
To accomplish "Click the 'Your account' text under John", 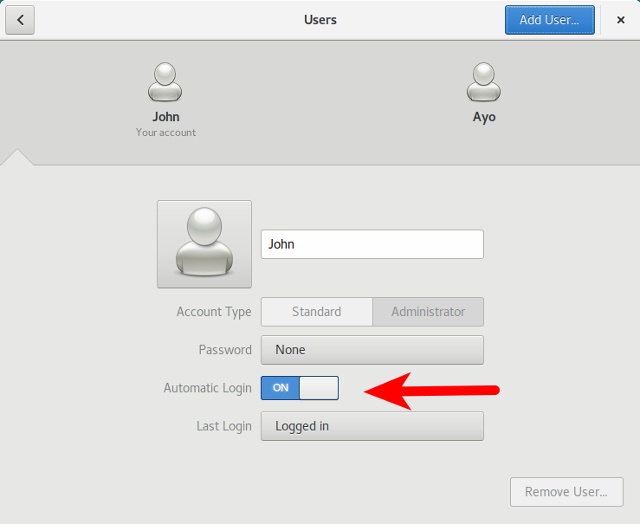I will (x=166, y=133).
